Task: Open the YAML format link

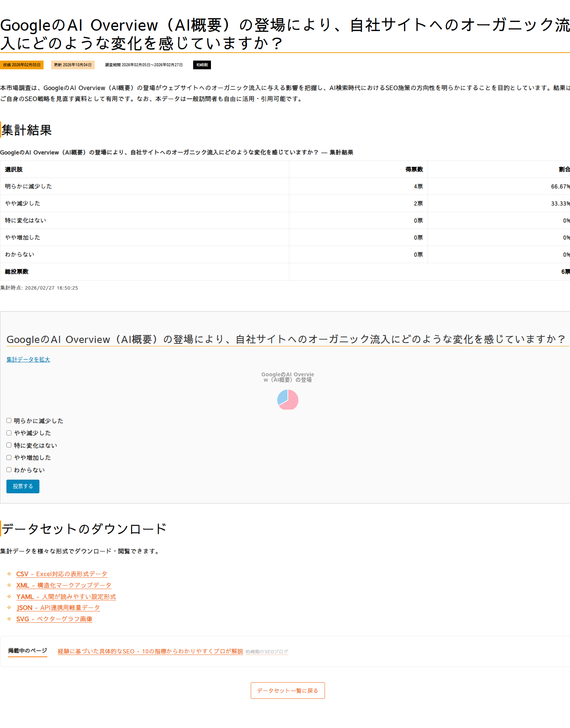Action: click(x=66, y=597)
